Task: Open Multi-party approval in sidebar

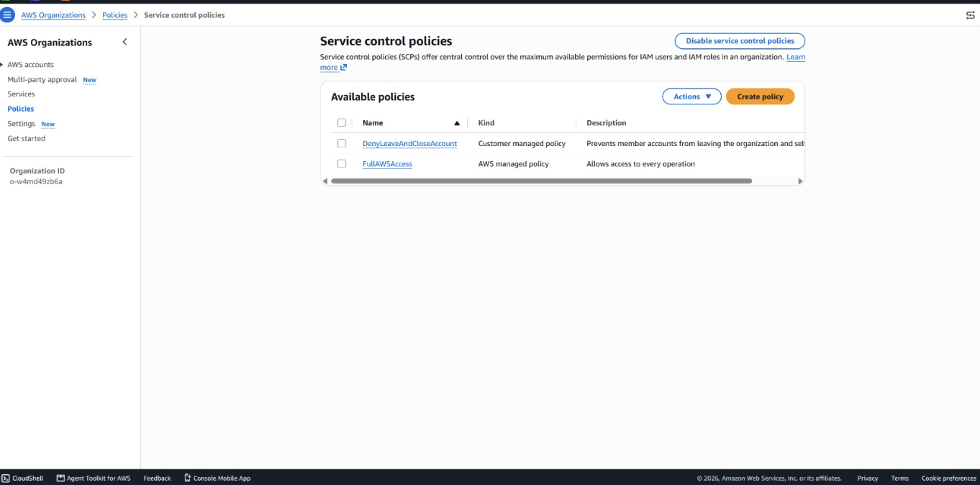Action: [x=42, y=80]
